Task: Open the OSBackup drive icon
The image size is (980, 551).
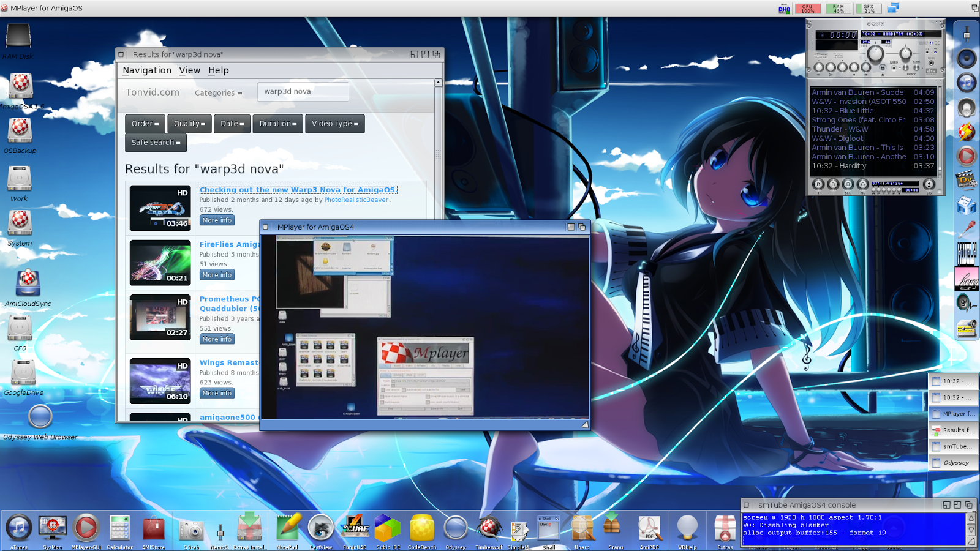Action: [x=20, y=130]
